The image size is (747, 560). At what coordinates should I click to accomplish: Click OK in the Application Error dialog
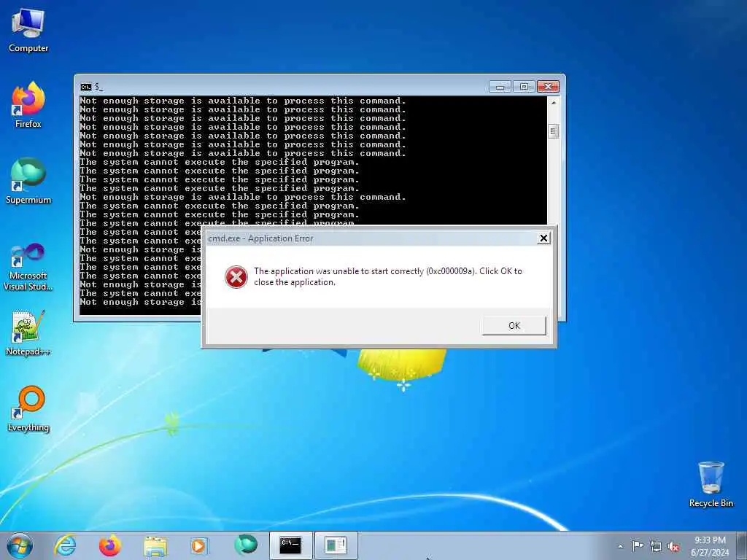point(514,326)
